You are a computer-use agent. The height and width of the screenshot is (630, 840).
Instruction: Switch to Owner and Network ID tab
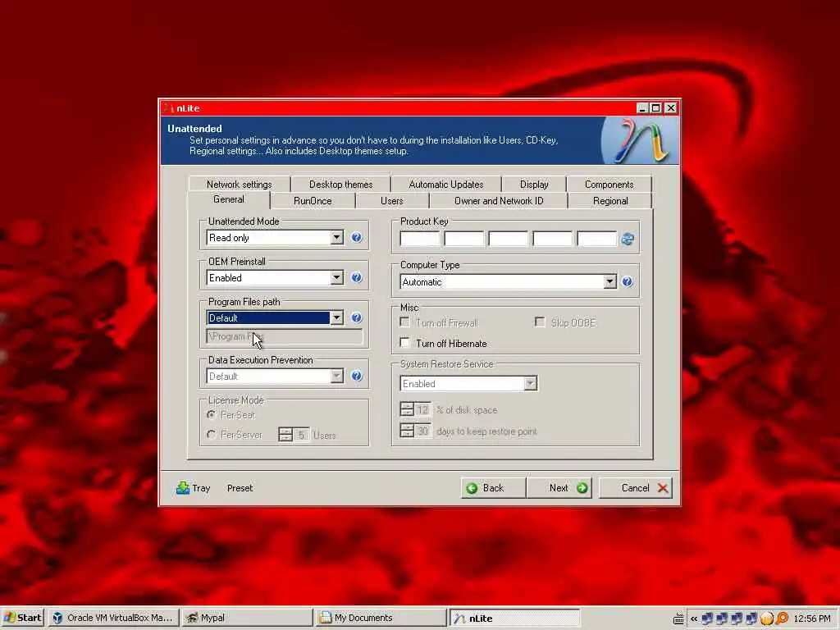point(499,201)
